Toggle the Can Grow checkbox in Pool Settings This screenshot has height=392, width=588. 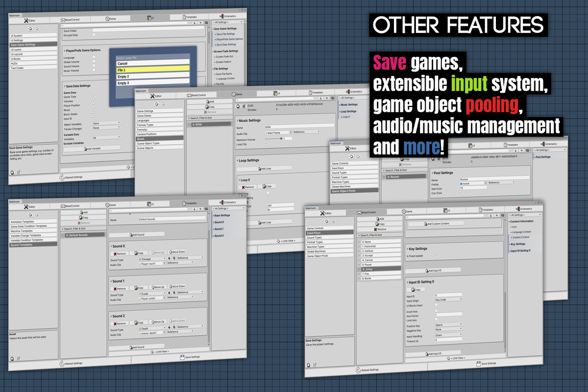point(461,193)
